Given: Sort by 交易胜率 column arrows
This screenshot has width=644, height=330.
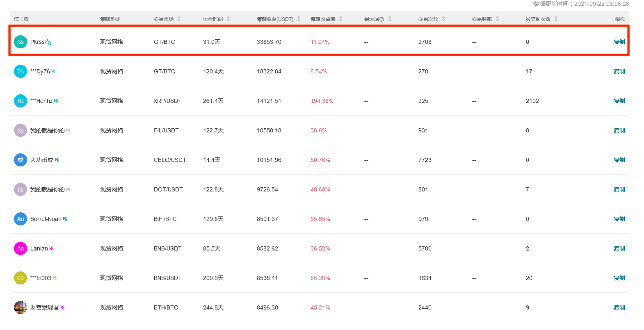Looking at the screenshot, I should 497,19.
